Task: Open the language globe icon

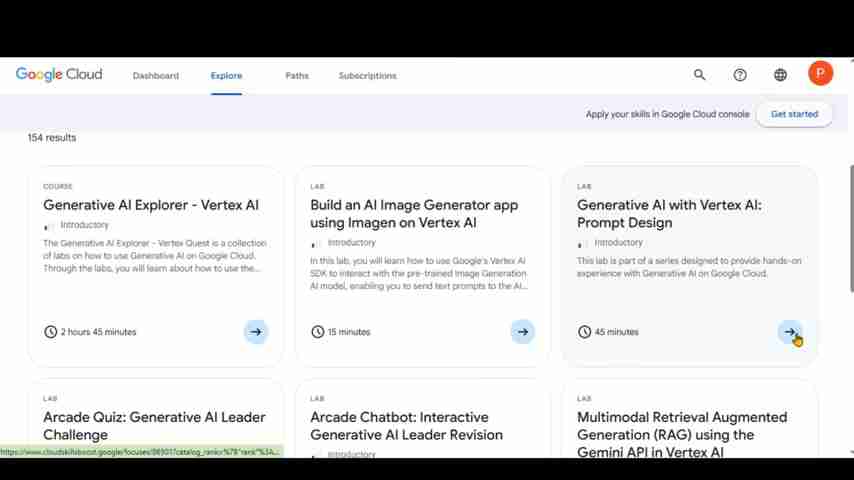Action: (780, 75)
